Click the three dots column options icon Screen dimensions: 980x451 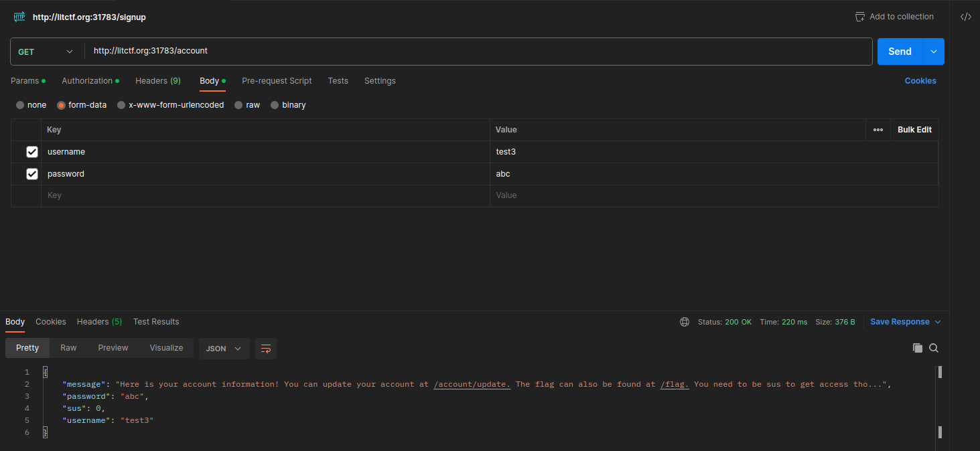pyautogui.click(x=878, y=130)
